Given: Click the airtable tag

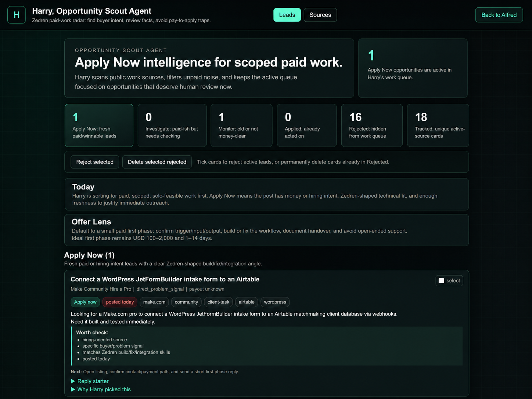Looking at the screenshot, I should pyautogui.click(x=247, y=302).
